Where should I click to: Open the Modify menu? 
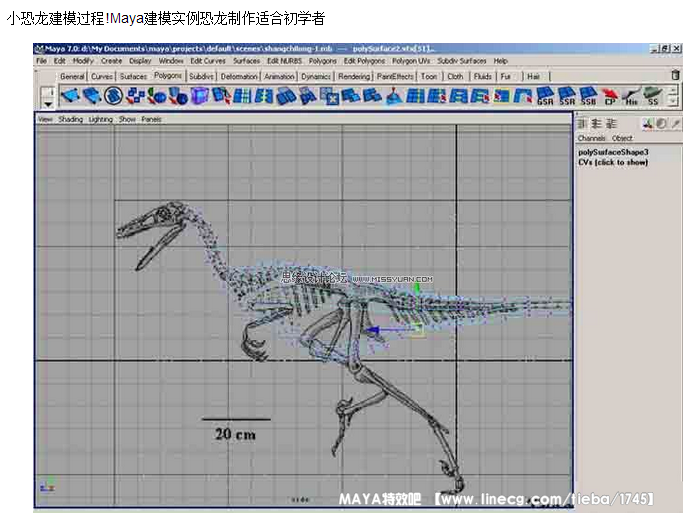coord(83,61)
